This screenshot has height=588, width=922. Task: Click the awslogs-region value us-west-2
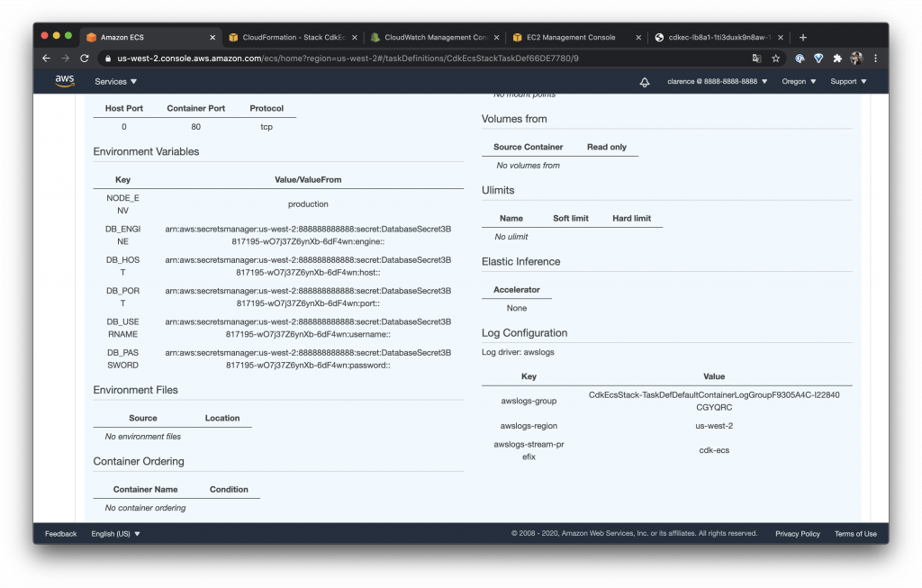click(x=714, y=426)
